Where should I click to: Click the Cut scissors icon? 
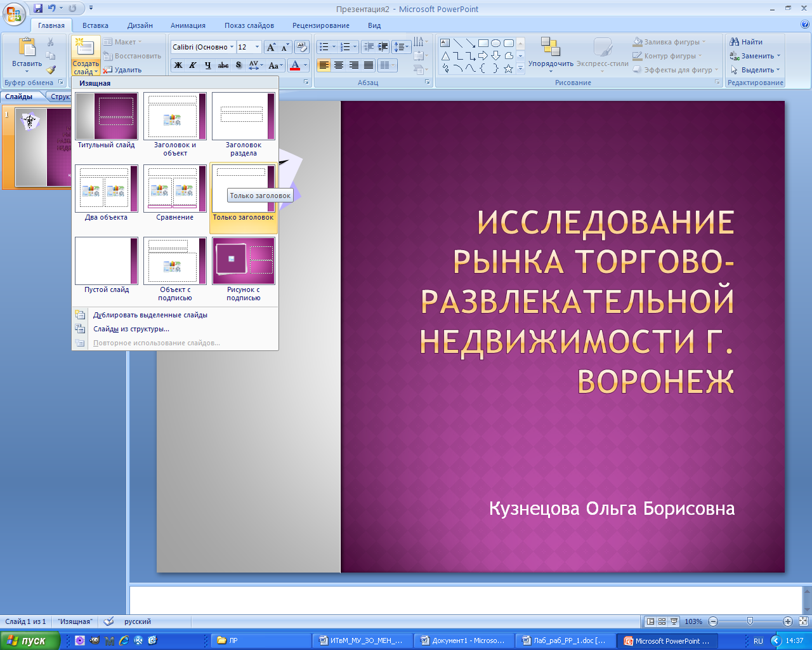point(51,42)
